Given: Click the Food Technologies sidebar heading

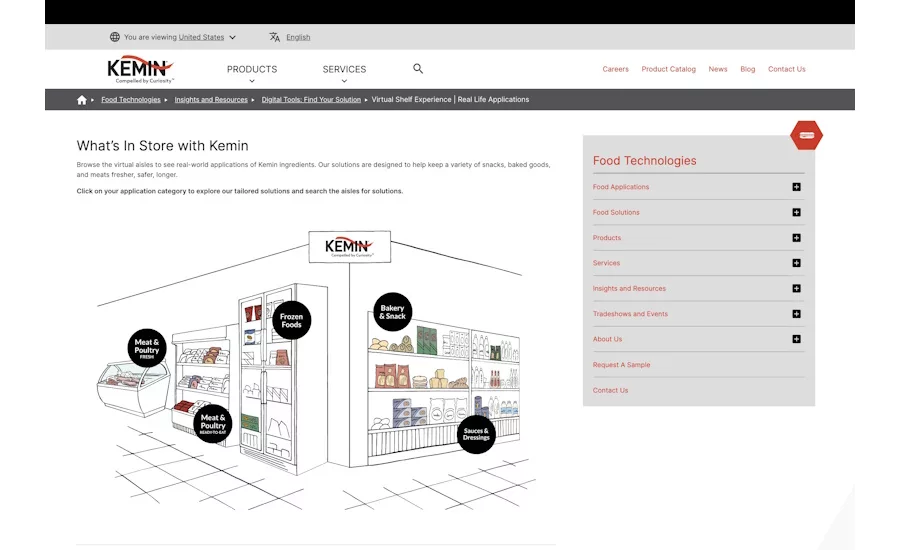Looking at the screenshot, I should [645, 161].
